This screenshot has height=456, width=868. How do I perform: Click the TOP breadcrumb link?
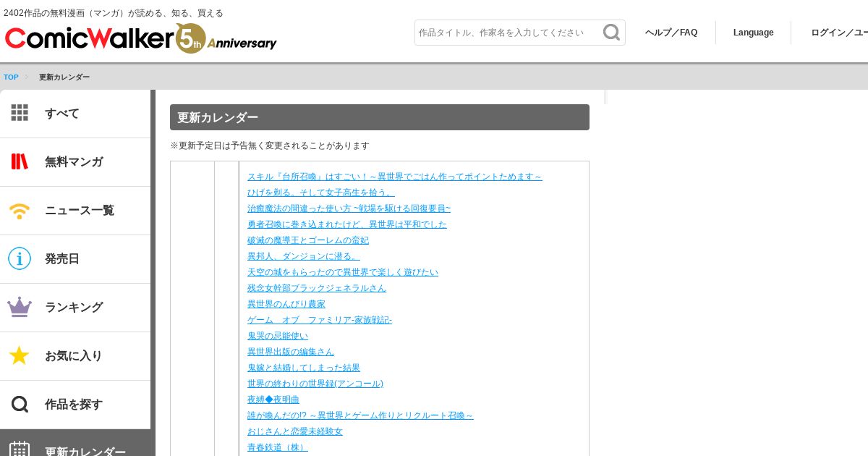(x=11, y=77)
